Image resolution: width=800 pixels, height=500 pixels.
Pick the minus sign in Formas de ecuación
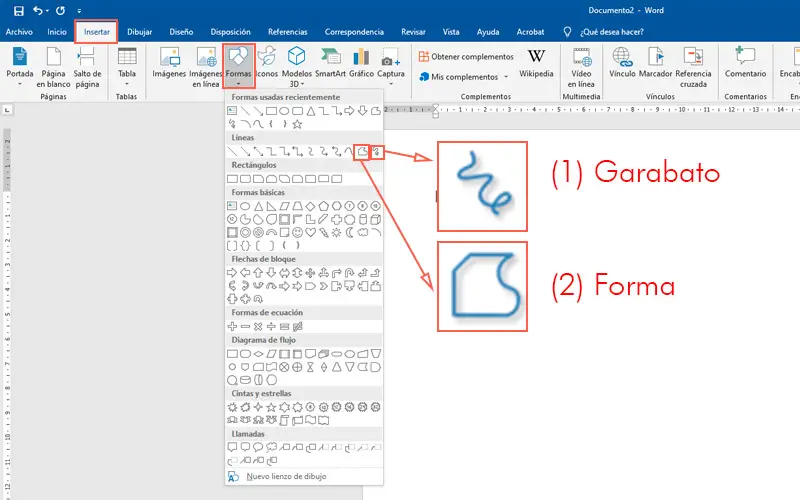click(245, 327)
